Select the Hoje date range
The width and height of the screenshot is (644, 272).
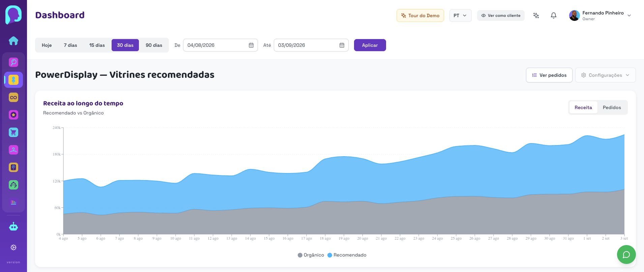47,45
